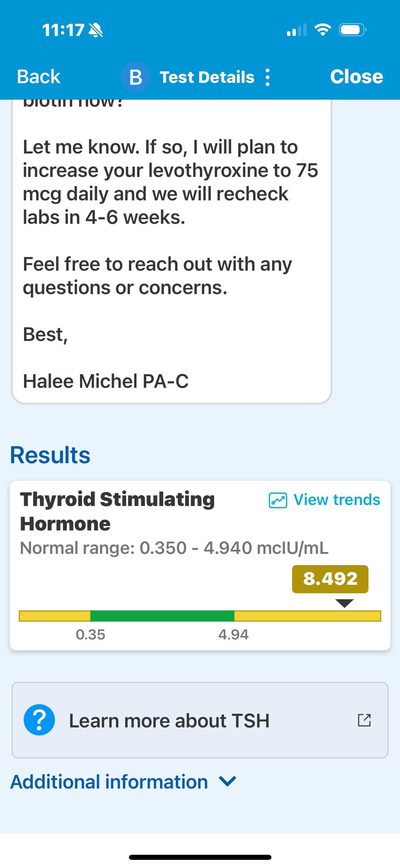The image size is (400, 868).
Task: Tap the blue question mark icon
Action: pos(39,720)
